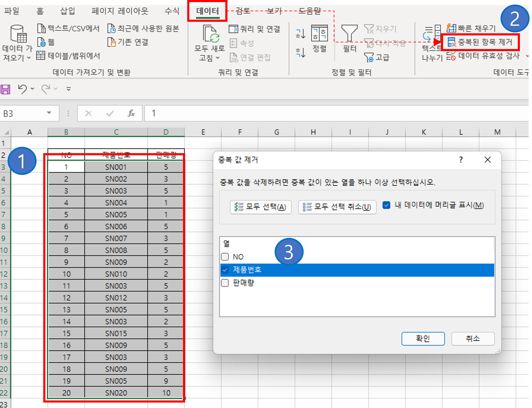Image resolution: width=532 pixels, height=408 pixels.
Task: Uncheck the 제품번호 column
Action: tap(225, 270)
